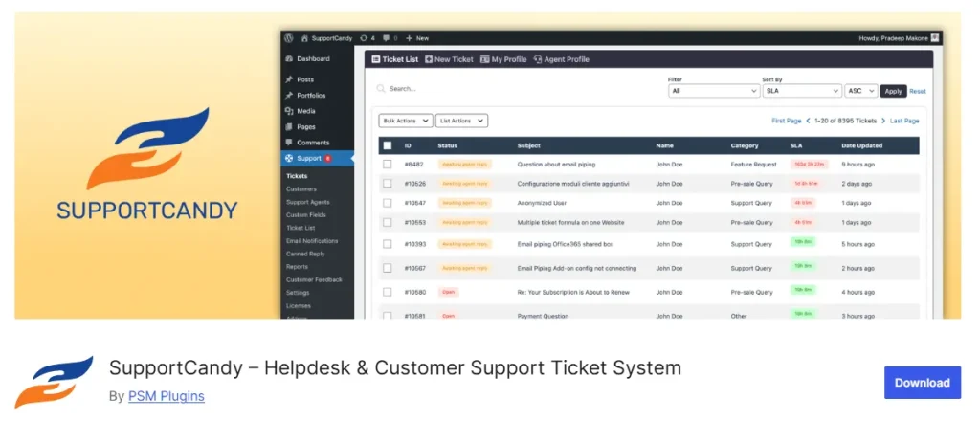Toggle the select-all checkbox in table header

[388, 145]
